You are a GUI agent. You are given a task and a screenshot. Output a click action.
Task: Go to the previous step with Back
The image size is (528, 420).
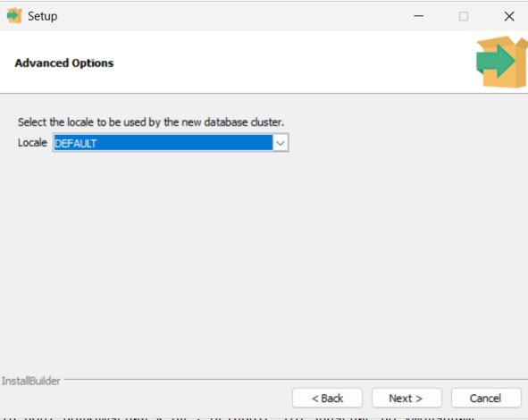tap(327, 399)
